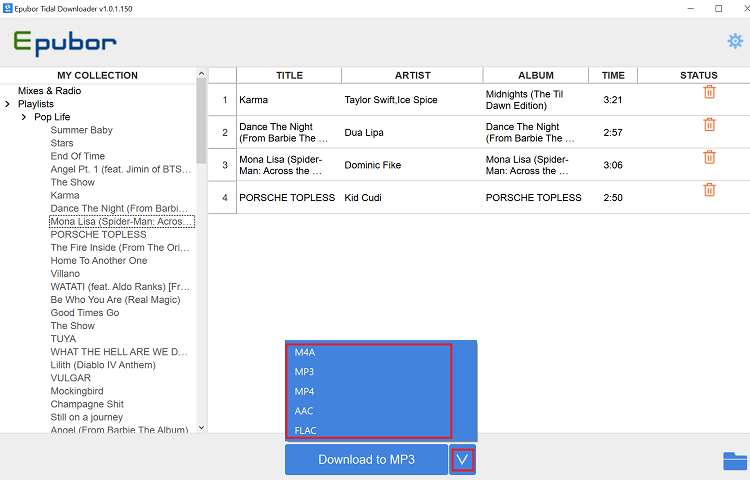Click the Epubor logo

pyautogui.click(x=65, y=43)
